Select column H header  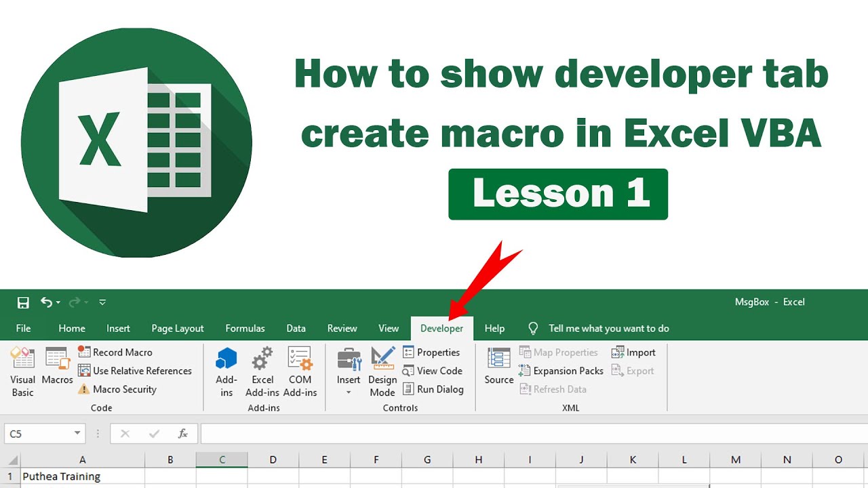(x=479, y=460)
